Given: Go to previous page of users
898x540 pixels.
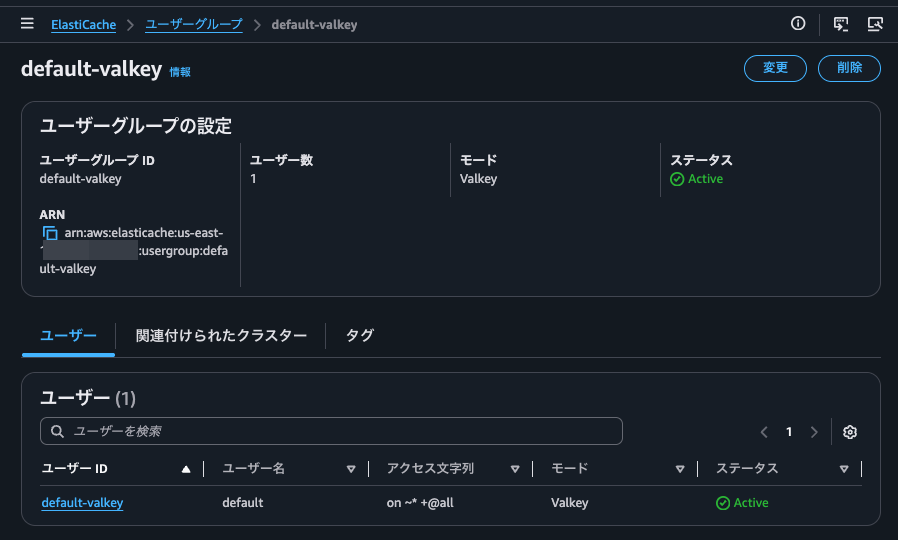Looking at the screenshot, I should click(x=764, y=432).
